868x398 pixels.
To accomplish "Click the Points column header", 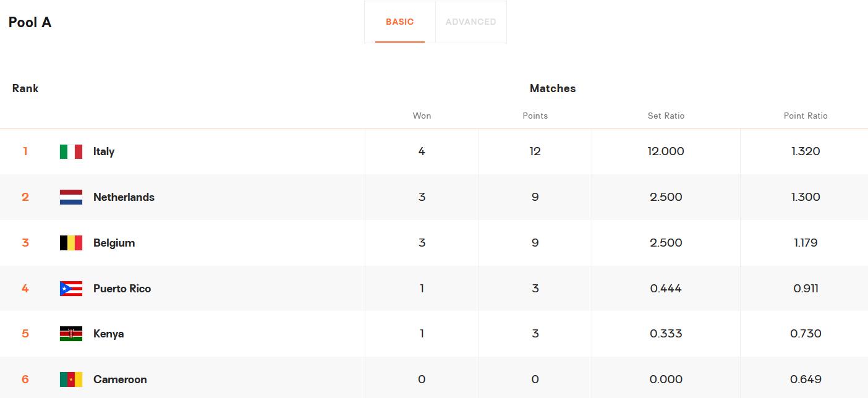I will (535, 116).
